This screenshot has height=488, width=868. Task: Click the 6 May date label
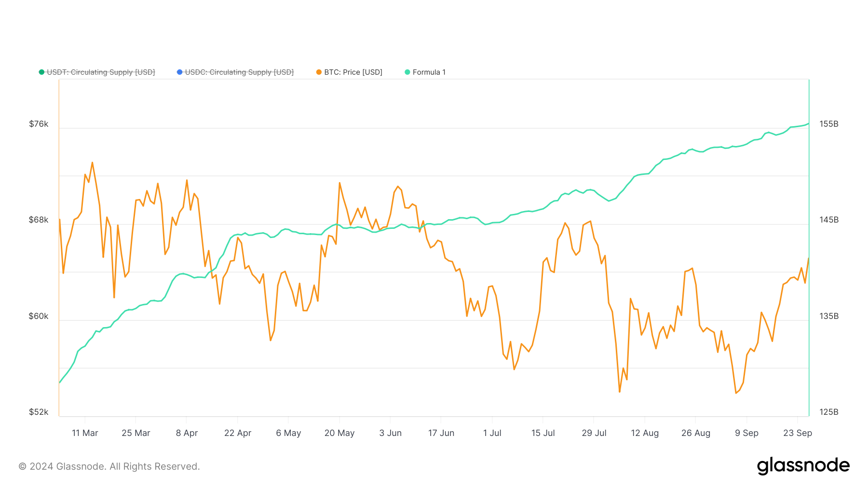tap(288, 433)
